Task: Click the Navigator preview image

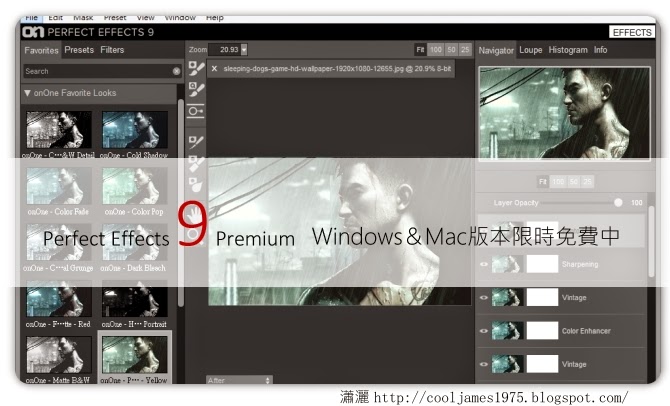Action: (564, 113)
